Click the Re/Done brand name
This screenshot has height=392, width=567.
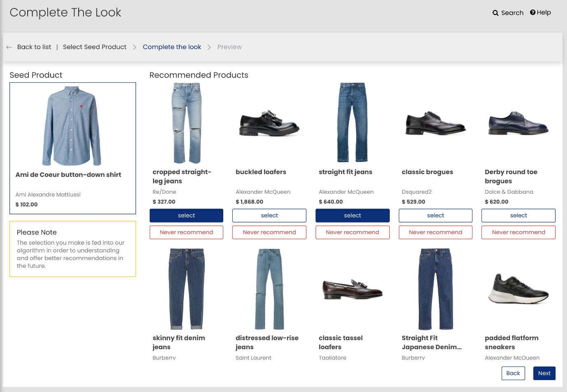tap(164, 192)
